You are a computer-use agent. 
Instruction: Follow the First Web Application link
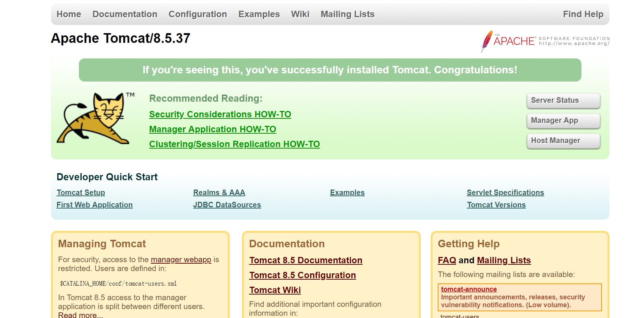coord(95,205)
